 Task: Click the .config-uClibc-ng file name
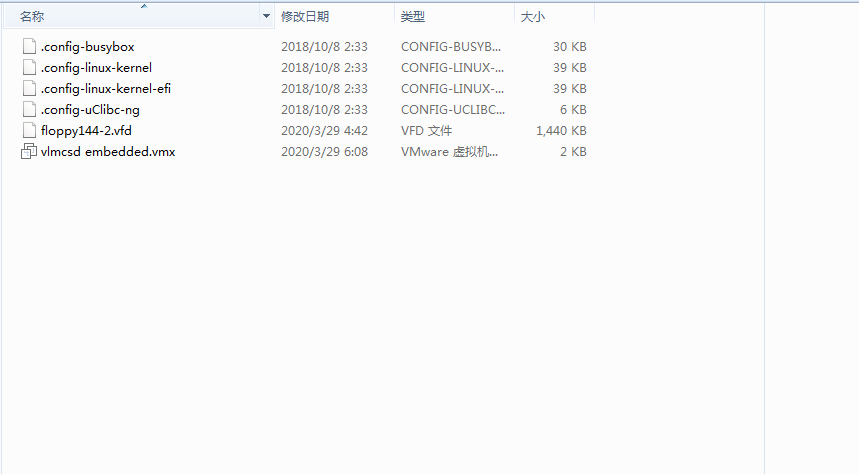click(x=90, y=110)
